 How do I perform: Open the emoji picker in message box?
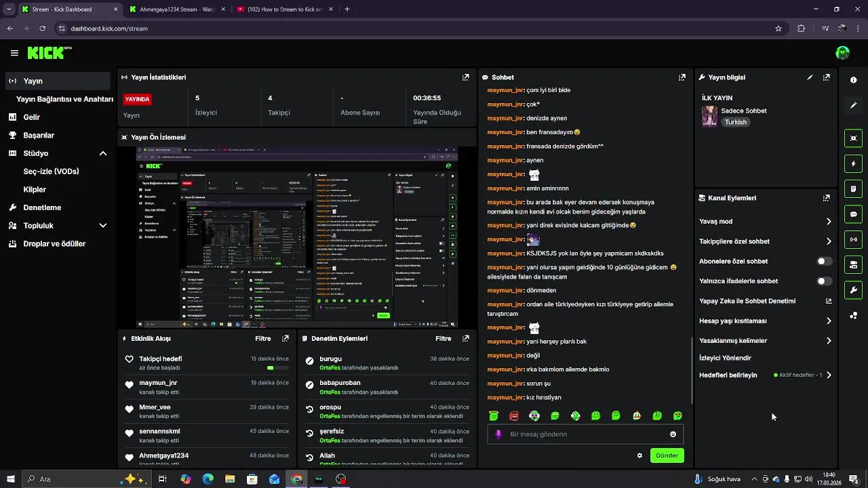(x=673, y=434)
